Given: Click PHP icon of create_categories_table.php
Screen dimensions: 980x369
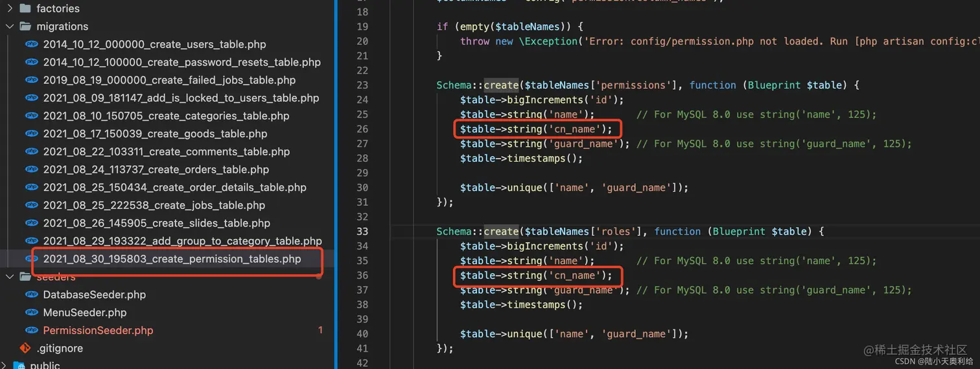Looking at the screenshot, I should coord(31,116).
